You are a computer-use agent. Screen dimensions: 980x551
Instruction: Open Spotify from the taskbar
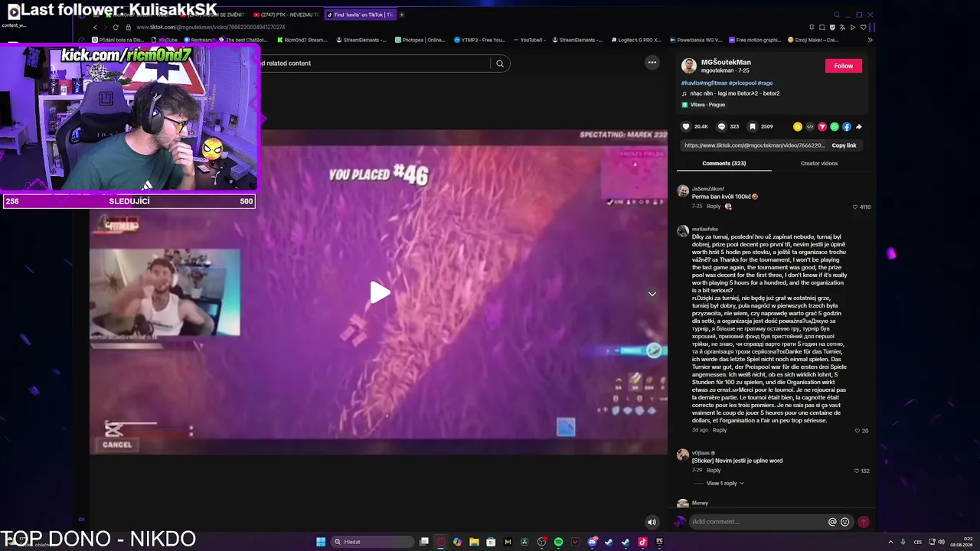click(558, 542)
